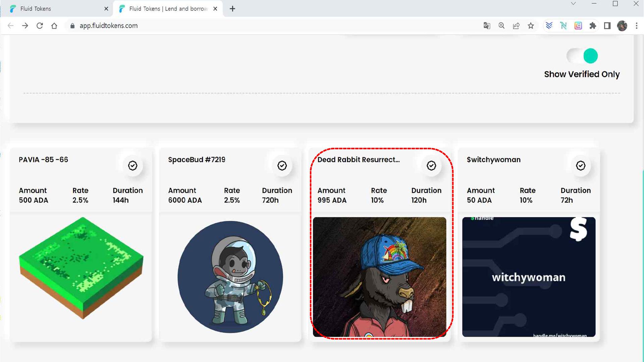Open the green N wallet extension
Image resolution: width=644 pixels, height=362 pixels.
[563, 26]
